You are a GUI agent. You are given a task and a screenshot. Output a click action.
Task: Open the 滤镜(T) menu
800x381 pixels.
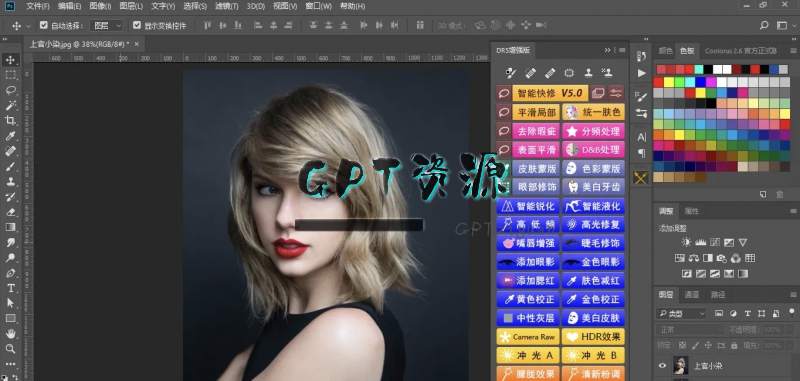pyautogui.click(x=227, y=7)
